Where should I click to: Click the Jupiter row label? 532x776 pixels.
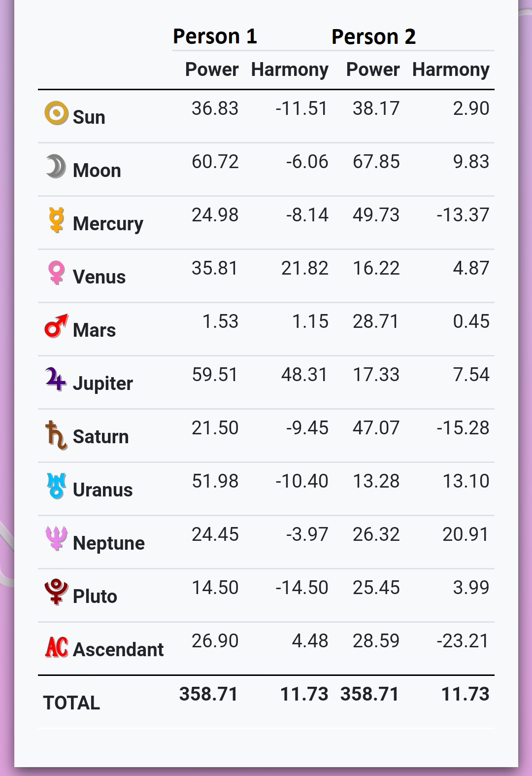[x=103, y=384]
